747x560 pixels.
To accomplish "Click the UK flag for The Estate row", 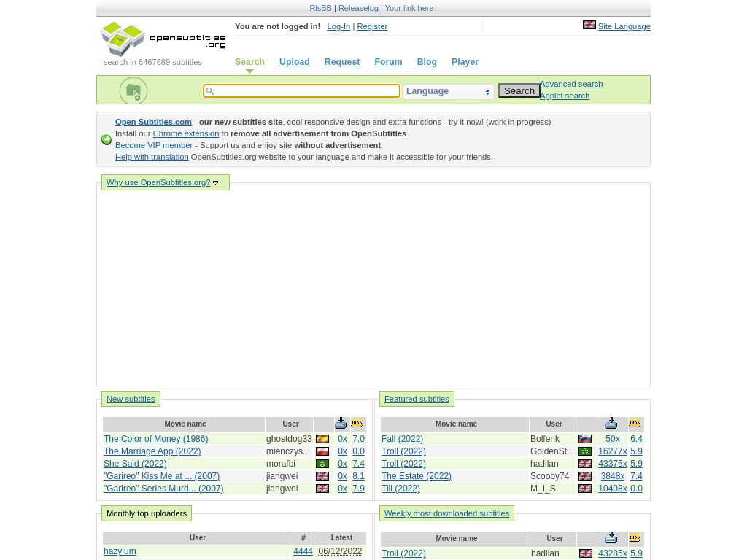I will pos(585,476).
